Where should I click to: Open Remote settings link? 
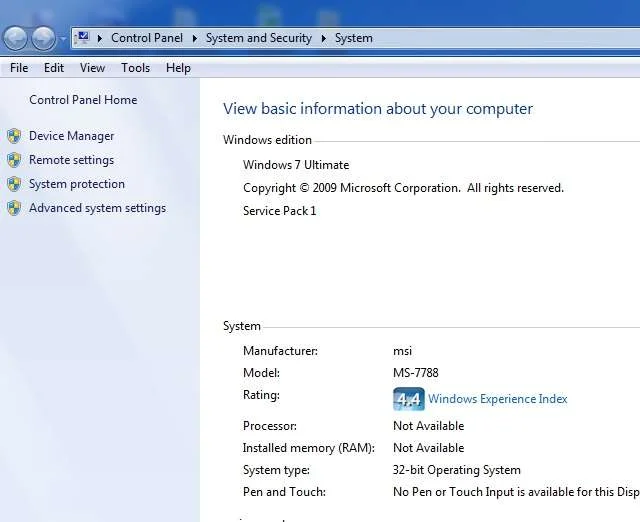(x=71, y=160)
